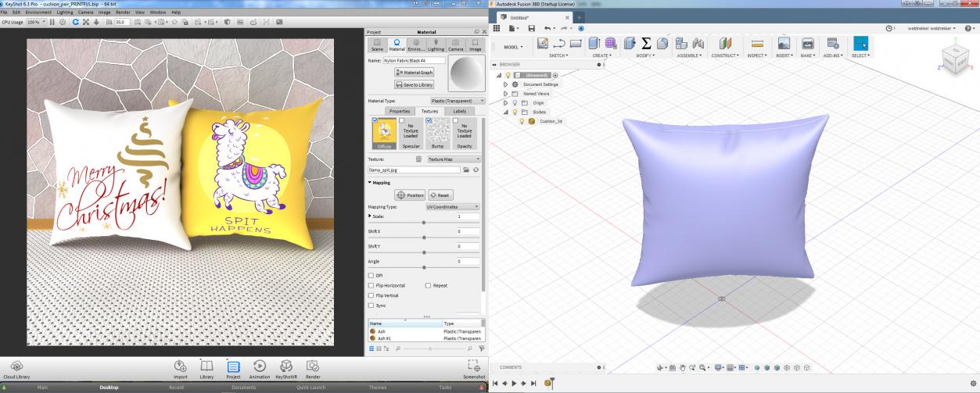Click the mapping Reset button
This screenshot has width=980, height=393.
pyautogui.click(x=441, y=195)
